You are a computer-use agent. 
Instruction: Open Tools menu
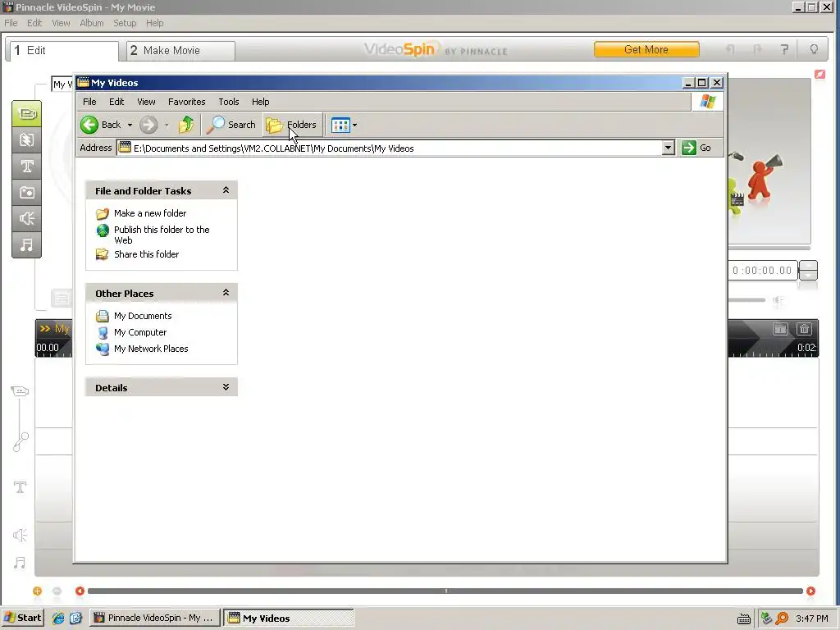228,102
